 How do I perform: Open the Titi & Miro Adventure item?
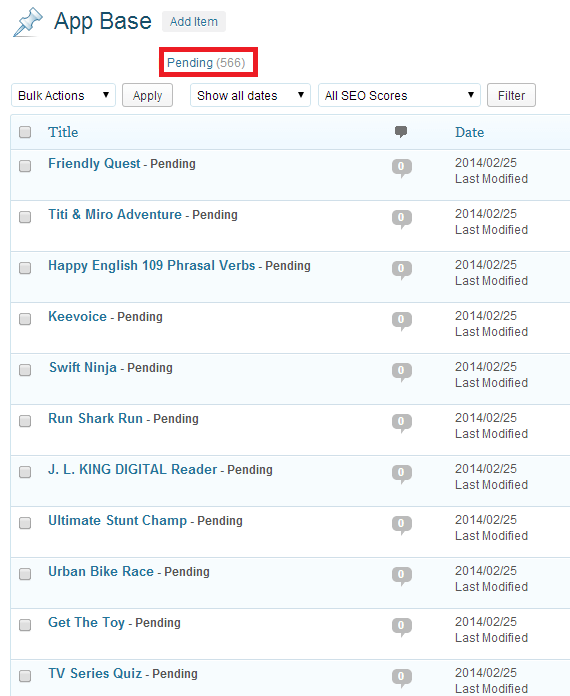[x=115, y=215]
